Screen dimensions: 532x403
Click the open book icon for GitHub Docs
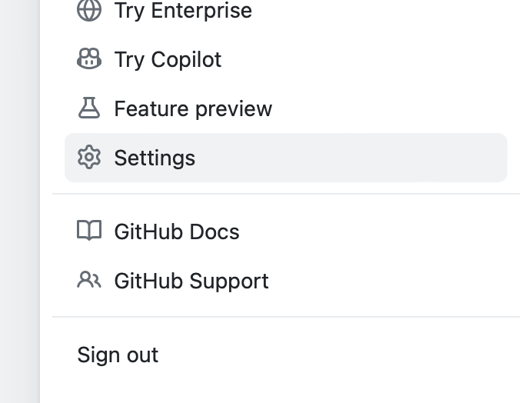pos(89,231)
